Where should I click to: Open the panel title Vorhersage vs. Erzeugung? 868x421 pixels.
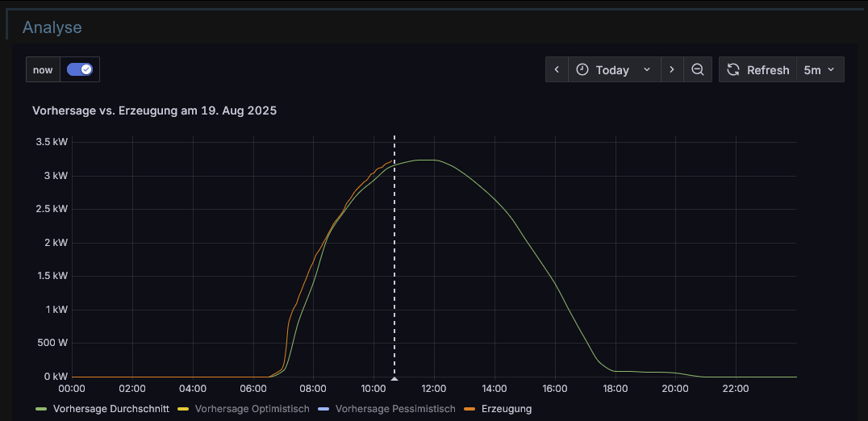[154, 110]
